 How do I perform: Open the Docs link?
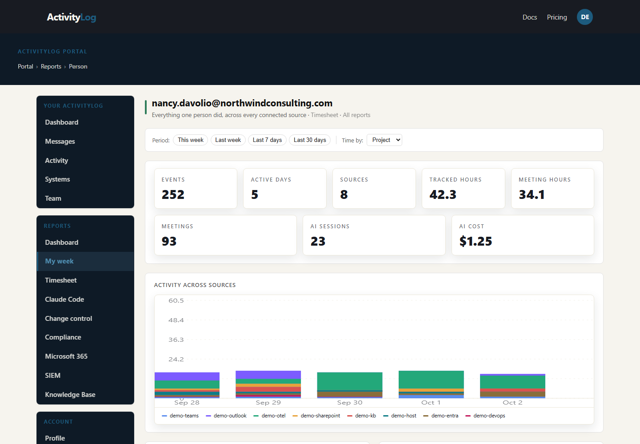529,17
